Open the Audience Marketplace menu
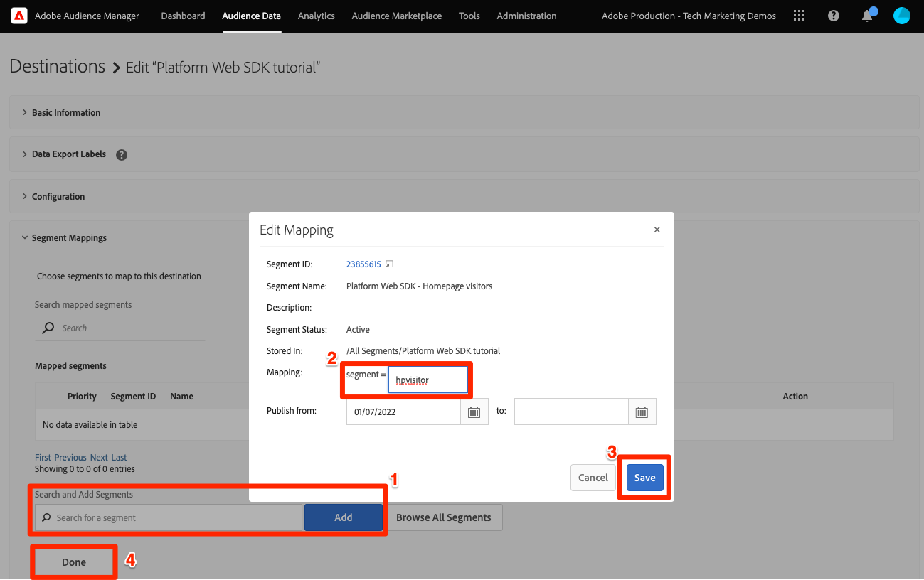 [x=397, y=16]
